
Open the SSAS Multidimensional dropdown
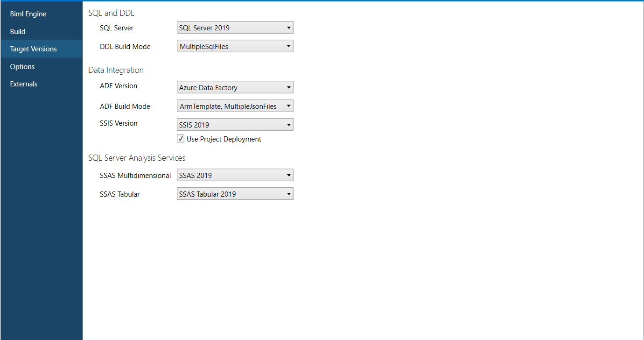point(235,175)
